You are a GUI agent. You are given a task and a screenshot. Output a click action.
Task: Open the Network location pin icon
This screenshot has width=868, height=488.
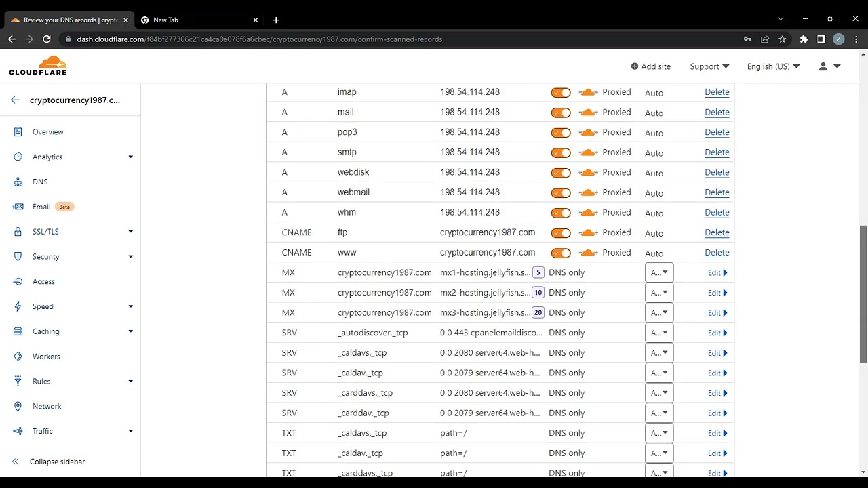(18, 406)
